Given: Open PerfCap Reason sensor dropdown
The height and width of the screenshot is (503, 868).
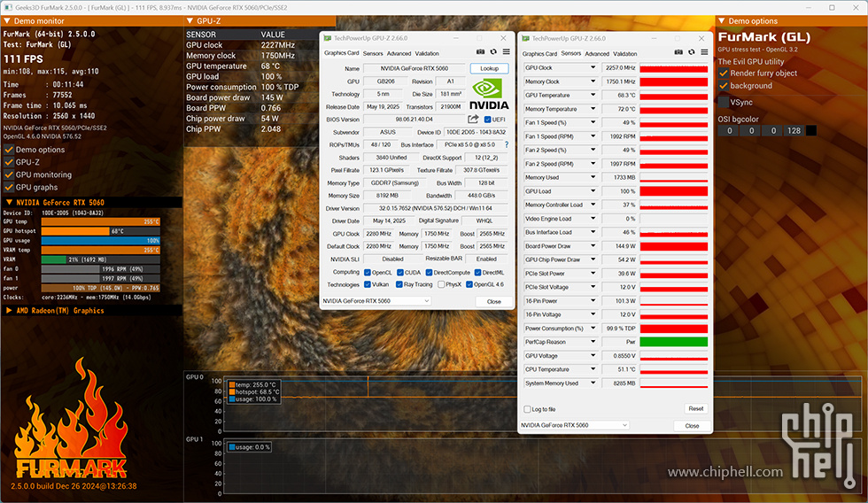Looking at the screenshot, I should (593, 342).
